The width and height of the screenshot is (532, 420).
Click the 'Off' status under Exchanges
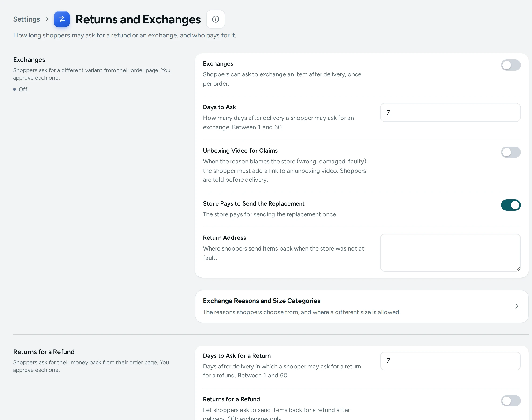[x=20, y=89]
